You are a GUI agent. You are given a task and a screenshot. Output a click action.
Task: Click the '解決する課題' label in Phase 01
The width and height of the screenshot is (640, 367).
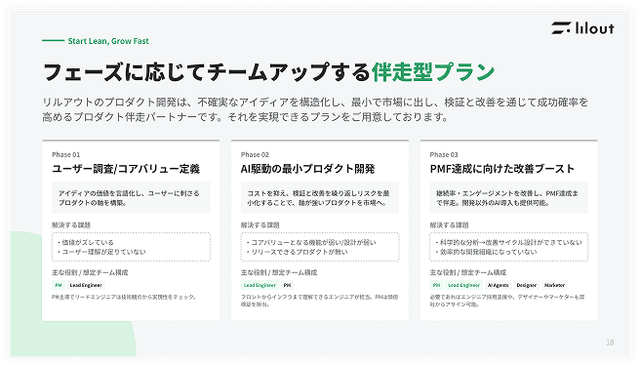(71, 225)
